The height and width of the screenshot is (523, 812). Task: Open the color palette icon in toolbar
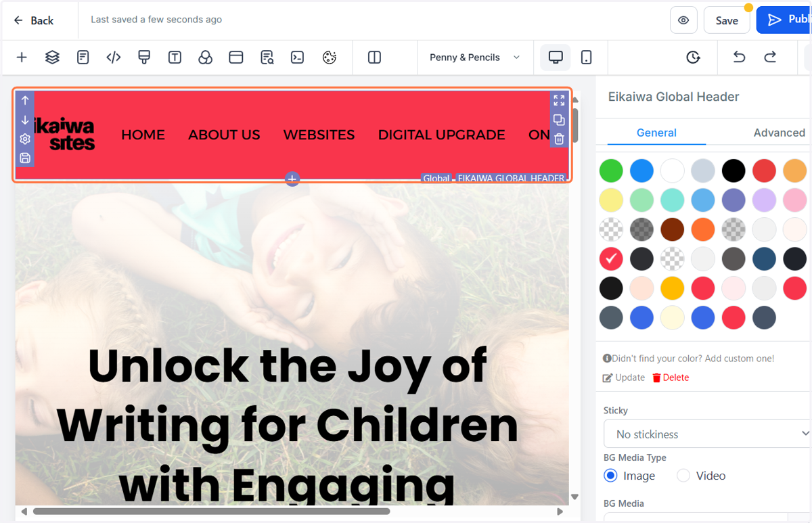pos(330,58)
